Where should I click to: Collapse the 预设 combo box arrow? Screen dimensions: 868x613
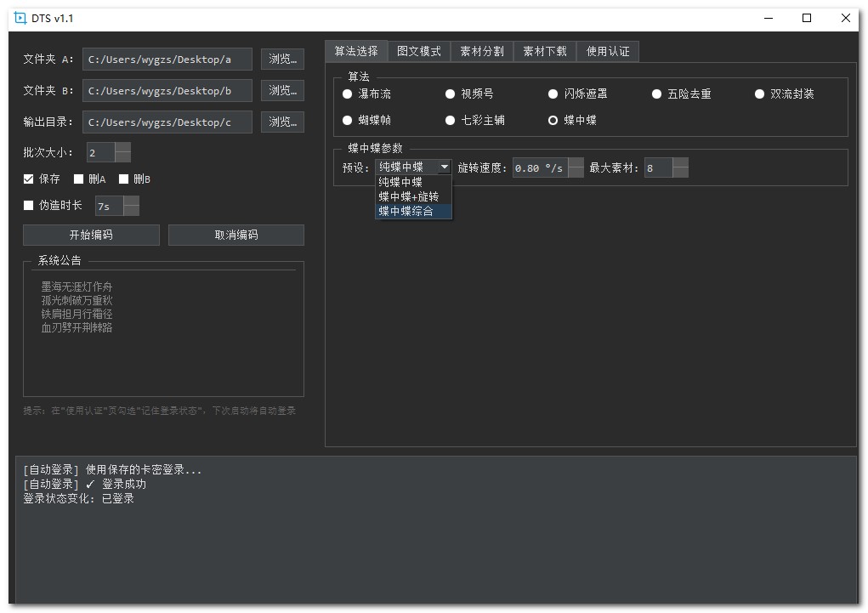coord(444,167)
